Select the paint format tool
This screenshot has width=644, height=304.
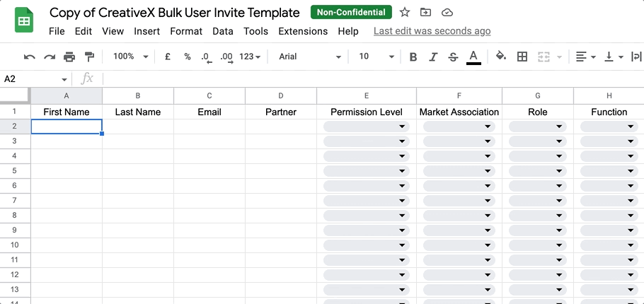point(89,57)
